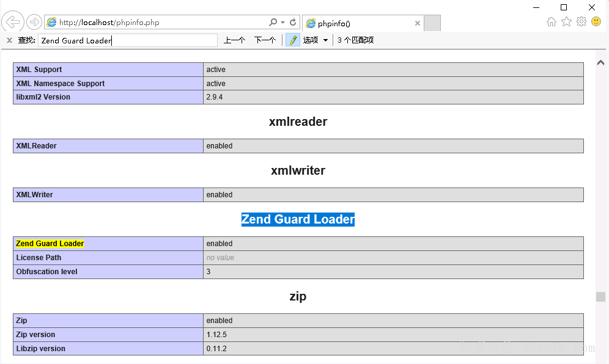
Task: Click into the find text box
Action: point(127,40)
